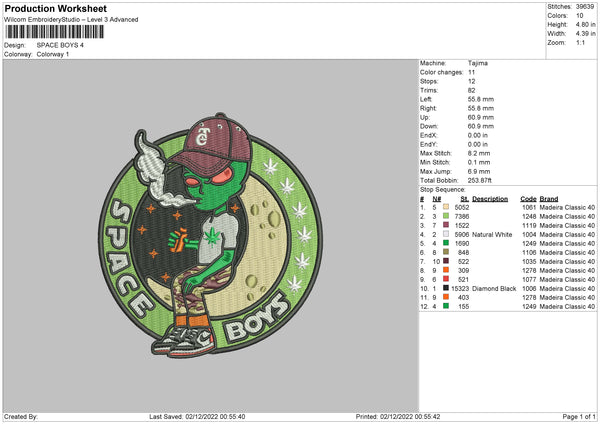Select the Min Stitch value 0.1 mm
600x424 pixels.
click(479, 162)
